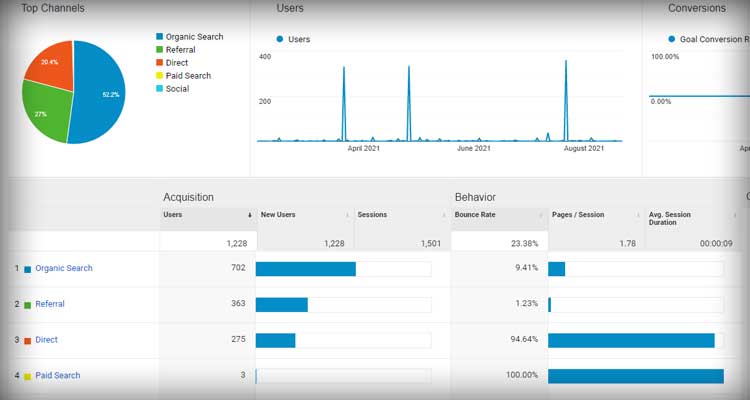Click the August 2021 axis label
The image size is (750, 400).
[x=584, y=148]
